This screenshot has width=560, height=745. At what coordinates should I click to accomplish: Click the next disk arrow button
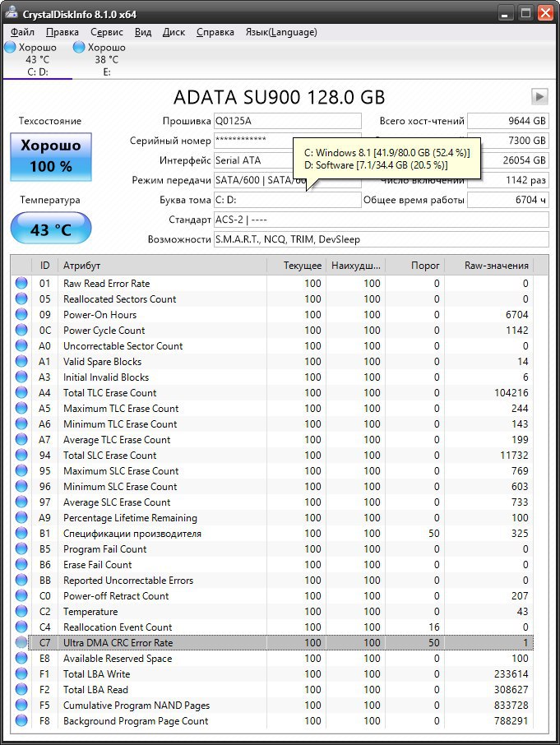tap(539, 97)
